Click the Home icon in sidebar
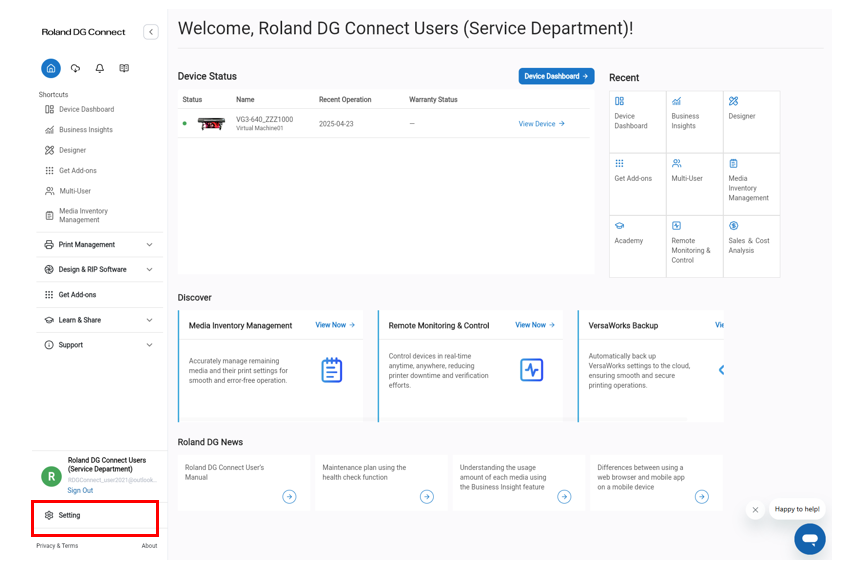This screenshot has width=842, height=568. click(51, 68)
